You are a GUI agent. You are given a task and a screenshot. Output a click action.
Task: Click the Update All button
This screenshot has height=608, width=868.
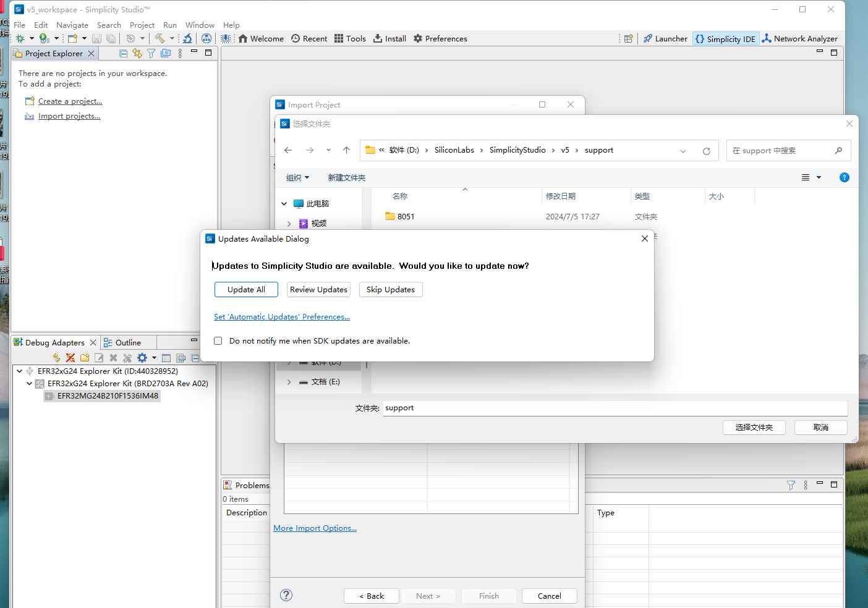click(246, 290)
